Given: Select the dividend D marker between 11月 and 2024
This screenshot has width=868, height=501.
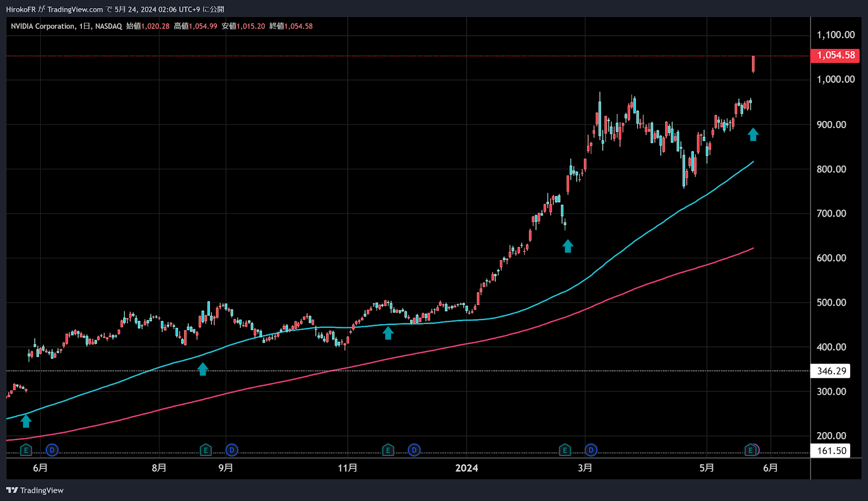Looking at the screenshot, I should tap(414, 450).
